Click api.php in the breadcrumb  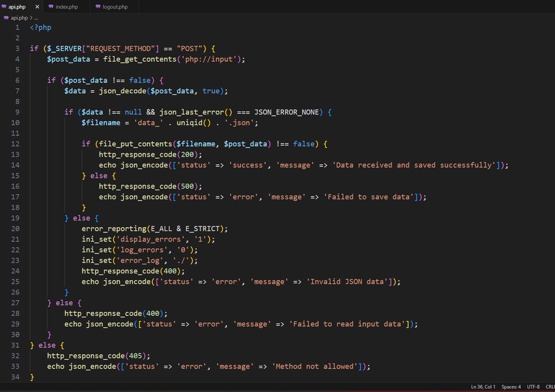[x=19, y=18]
